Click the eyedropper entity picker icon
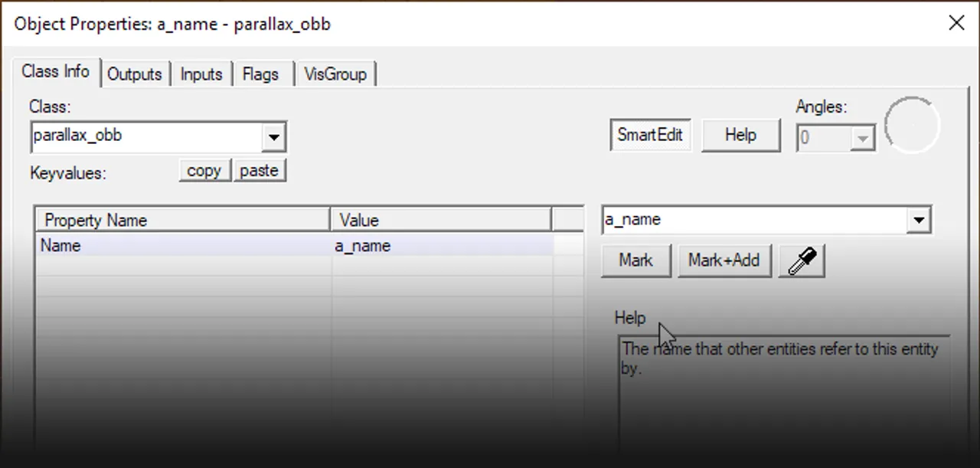This screenshot has height=468, width=980. (802, 261)
